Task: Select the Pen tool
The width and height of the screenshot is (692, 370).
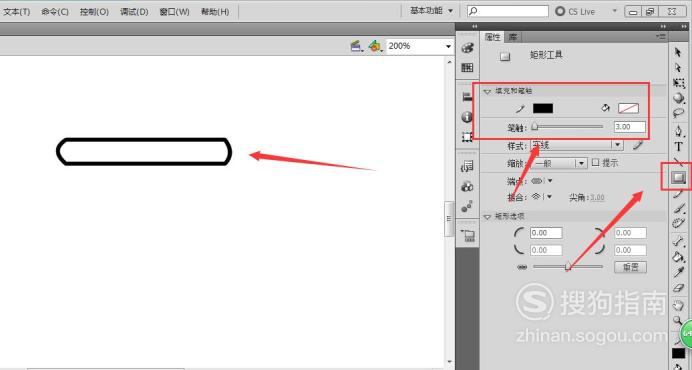Action: click(x=678, y=131)
